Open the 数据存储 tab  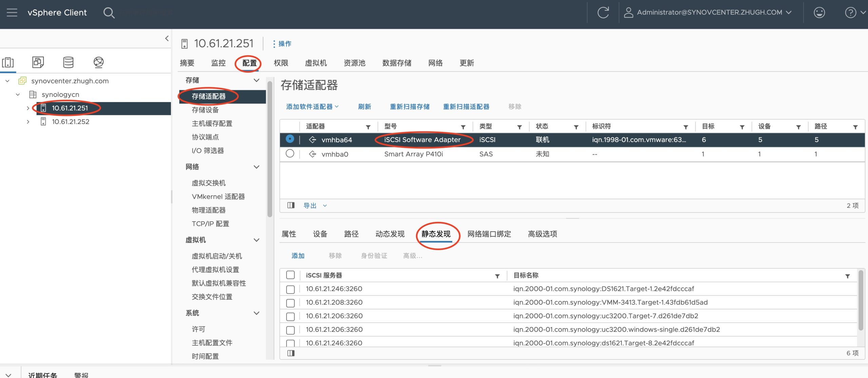pyautogui.click(x=397, y=63)
